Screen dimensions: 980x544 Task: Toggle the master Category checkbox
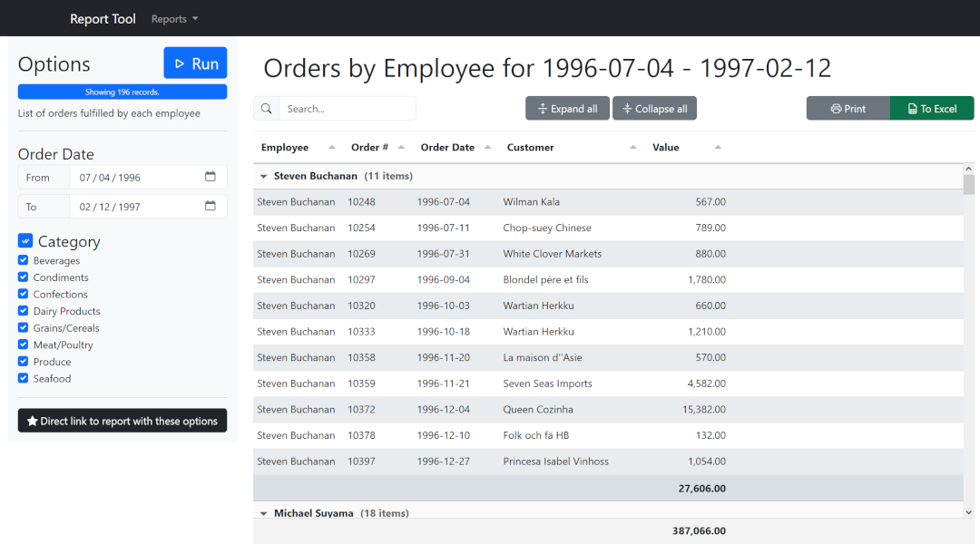click(x=25, y=241)
